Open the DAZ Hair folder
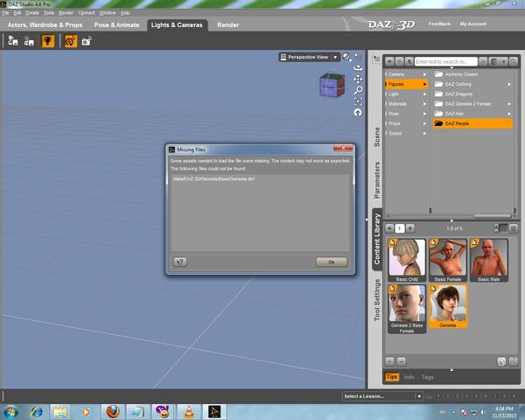The image size is (525, 420). coord(472,114)
